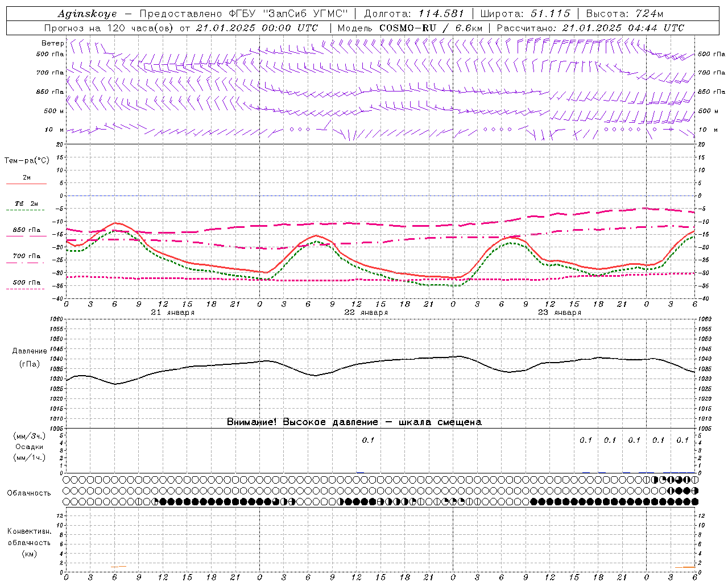
Task: Select the ФГБУ "ЗапСиб УГМС" provider text
Action: pyautogui.click(x=289, y=14)
